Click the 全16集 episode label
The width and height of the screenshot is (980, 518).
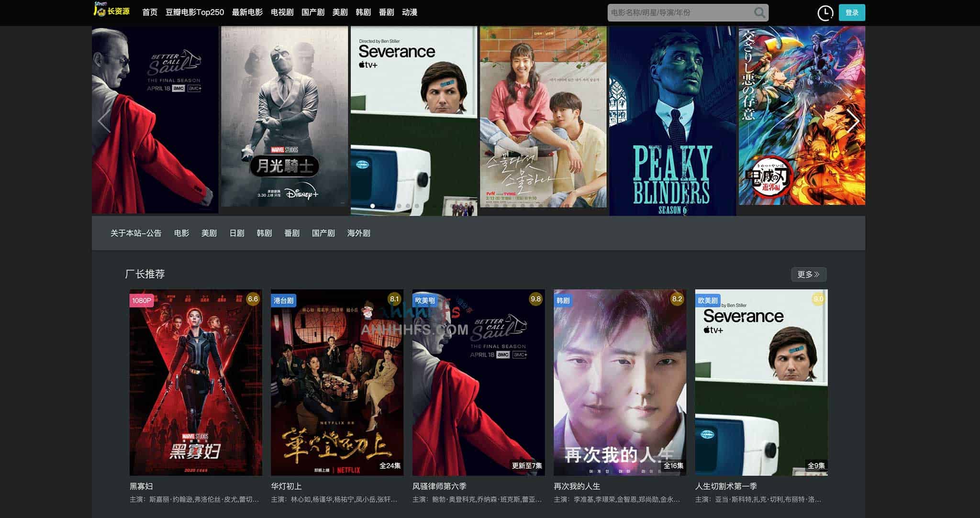click(x=673, y=465)
